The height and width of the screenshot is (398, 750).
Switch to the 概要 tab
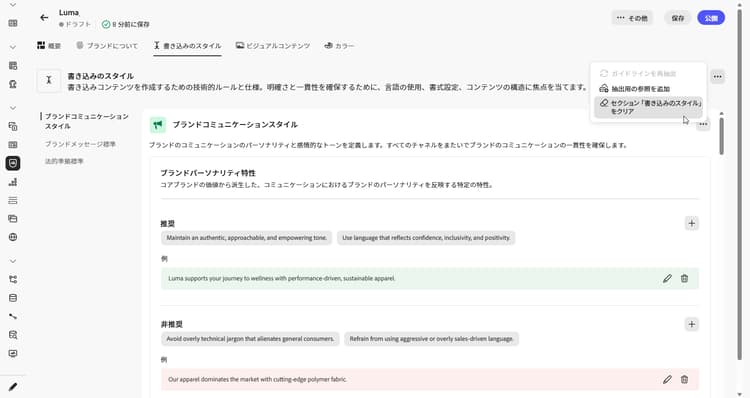pos(49,45)
